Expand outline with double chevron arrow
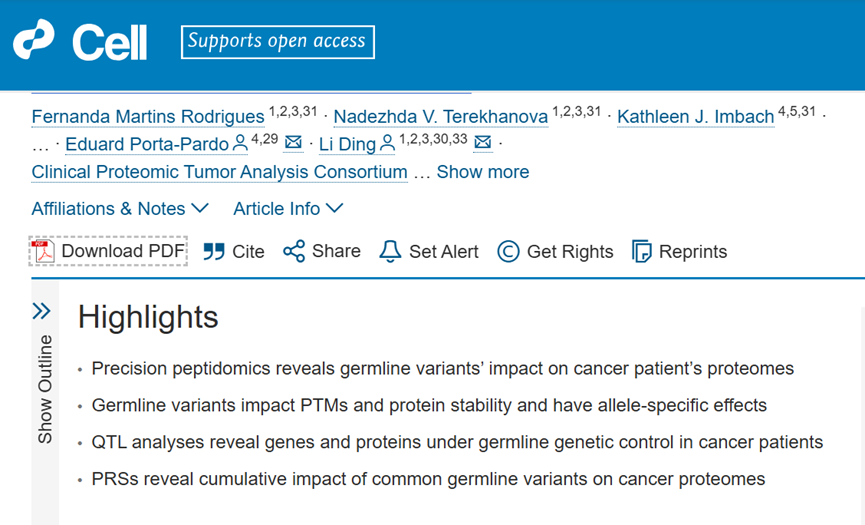This screenshot has width=865, height=525. [41, 311]
